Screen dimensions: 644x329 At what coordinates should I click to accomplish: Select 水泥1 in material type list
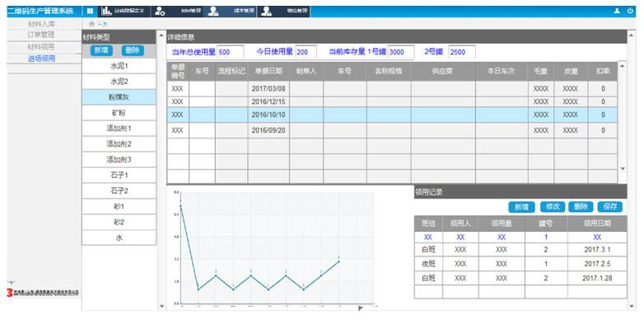(119, 66)
